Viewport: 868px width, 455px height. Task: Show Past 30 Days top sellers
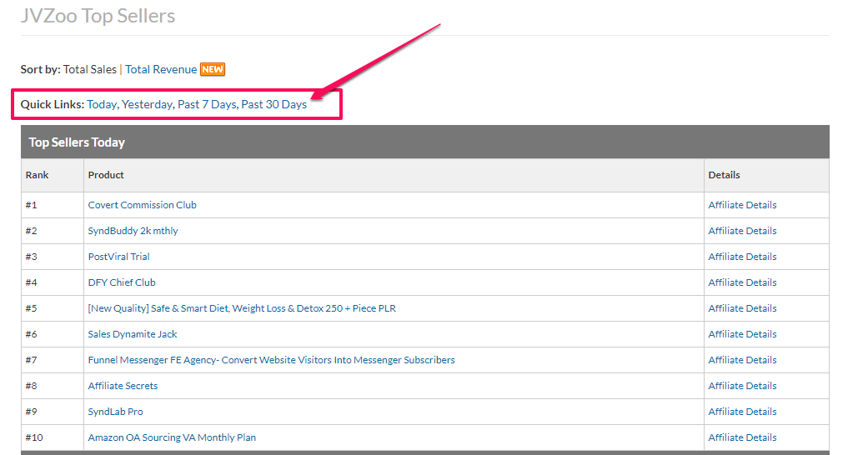(x=274, y=104)
